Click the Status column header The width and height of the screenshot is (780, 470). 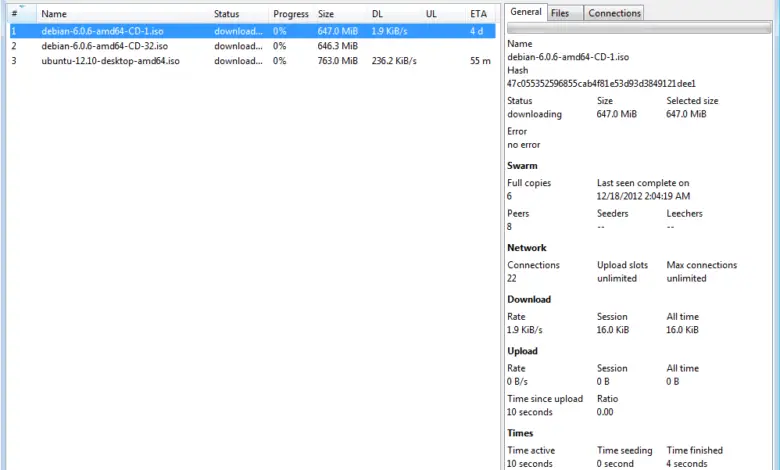[x=239, y=14]
